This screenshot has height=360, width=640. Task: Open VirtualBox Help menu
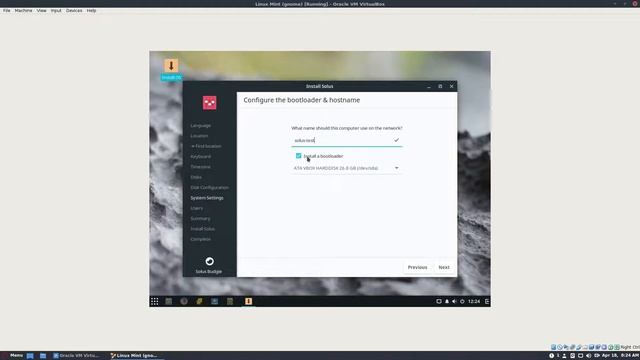coord(91,11)
